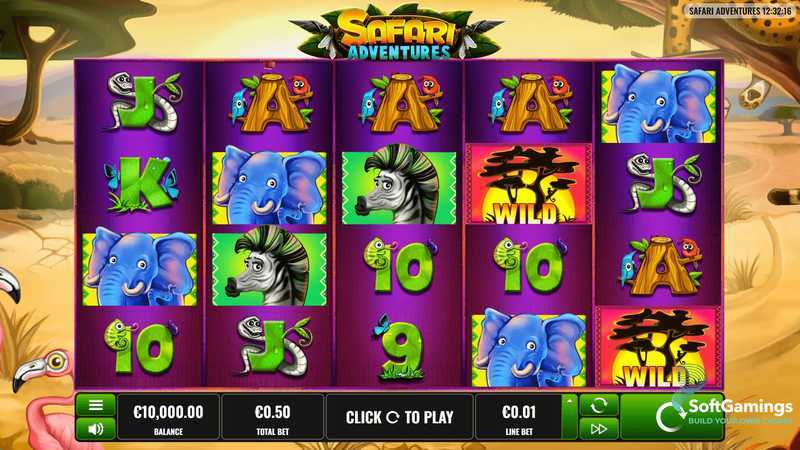The height and width of the screenshot is (450, 800).
Task: Select the green 9 symbol on reel three
Action: [401, 347]
